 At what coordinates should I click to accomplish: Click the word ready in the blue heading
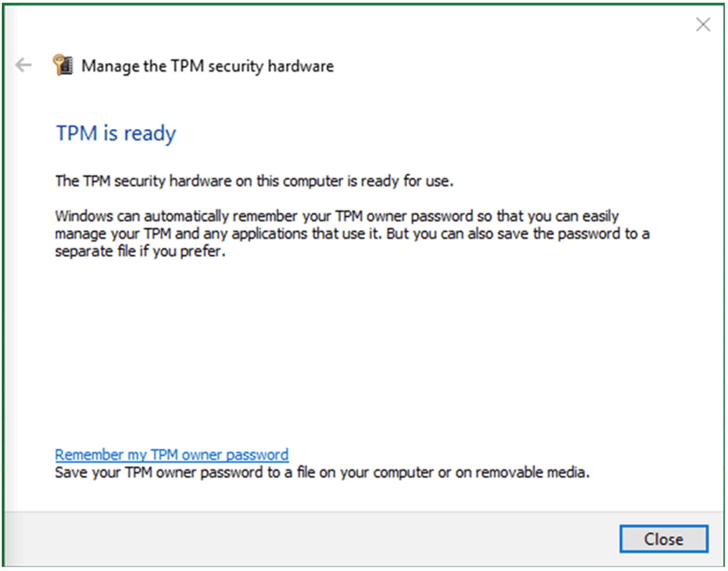point(150,134)
